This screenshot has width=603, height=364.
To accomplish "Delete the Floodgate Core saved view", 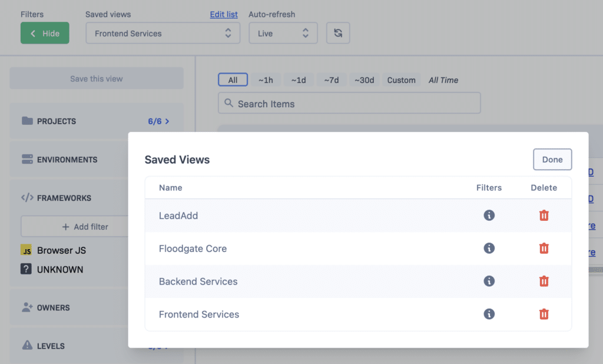I will click(544, 249).
